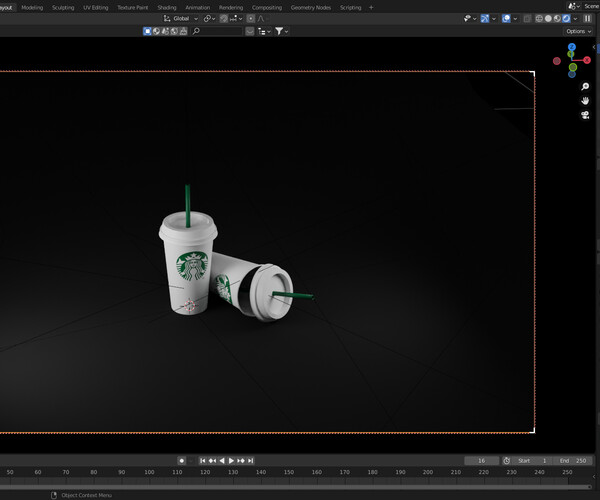The width and height of the screenshot is (600, 500).
Task: Click the search filter input field
Action: 217,31
